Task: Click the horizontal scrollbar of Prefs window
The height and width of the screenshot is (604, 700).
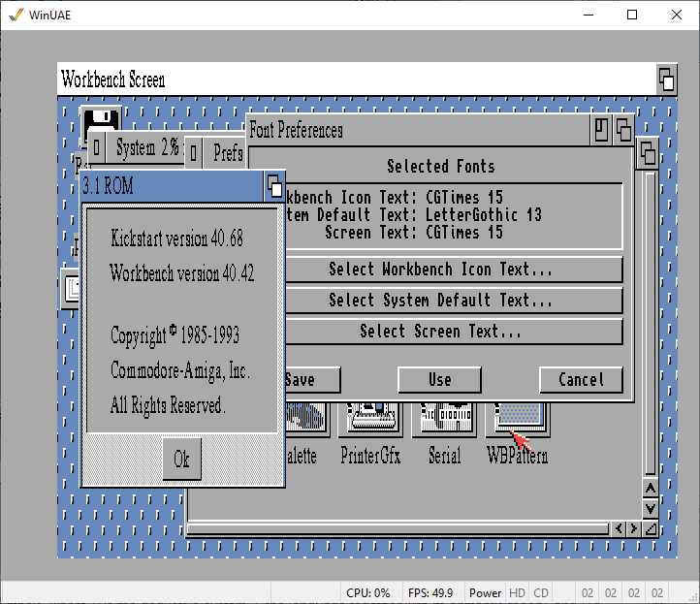Action: point(398,529)
